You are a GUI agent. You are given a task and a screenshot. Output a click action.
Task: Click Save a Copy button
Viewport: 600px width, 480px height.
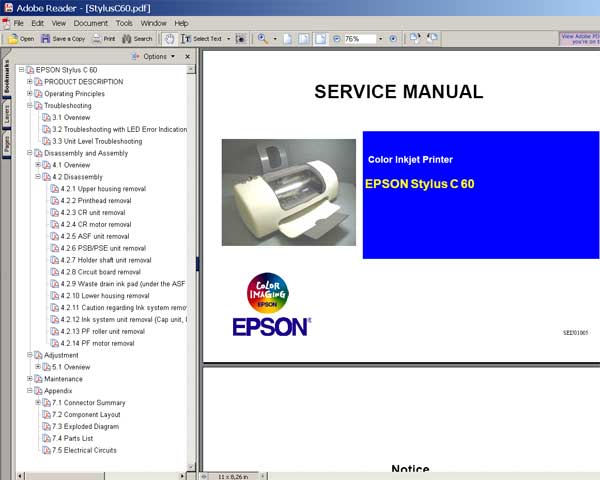63,39
